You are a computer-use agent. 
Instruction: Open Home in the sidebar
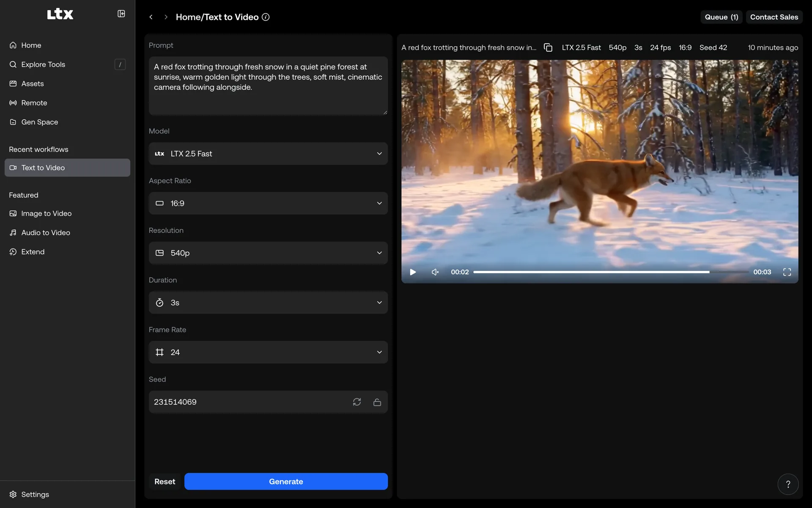pyautogui.click(x=68, y=45)
